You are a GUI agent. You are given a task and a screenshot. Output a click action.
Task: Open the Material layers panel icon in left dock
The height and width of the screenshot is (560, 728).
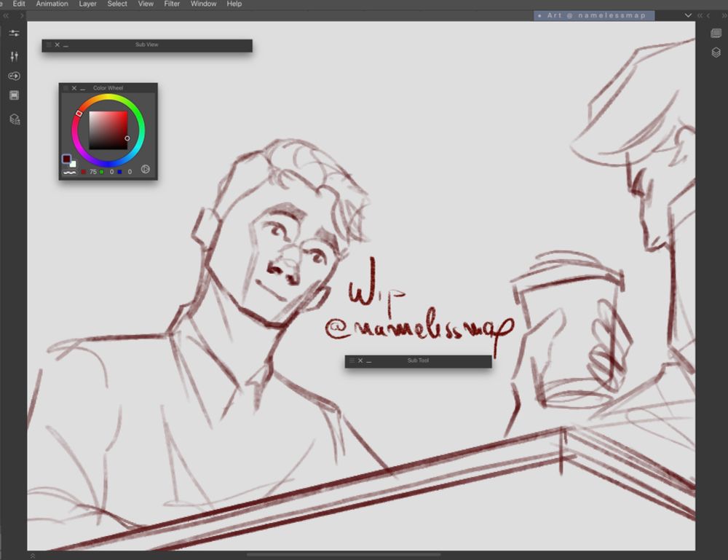click(x=15, y=119)
